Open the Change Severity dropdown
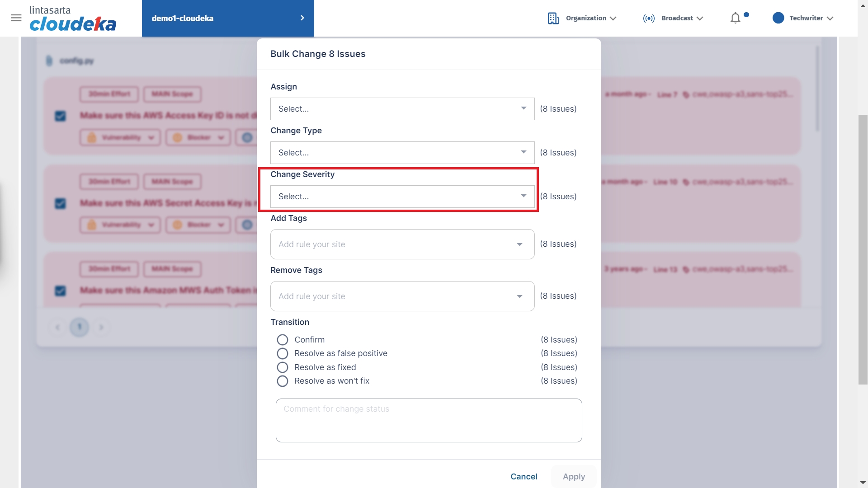 click(x=402, y=197)
